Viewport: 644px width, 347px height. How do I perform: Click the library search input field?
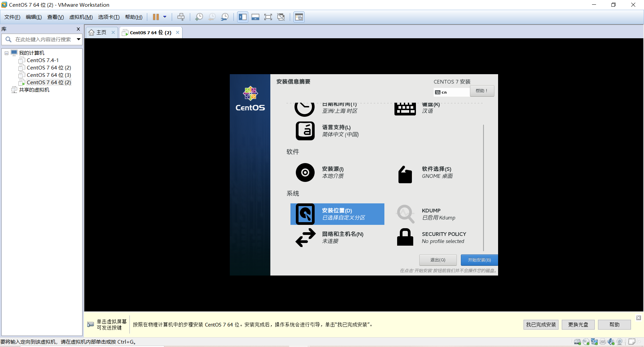[x=43, y=40]
